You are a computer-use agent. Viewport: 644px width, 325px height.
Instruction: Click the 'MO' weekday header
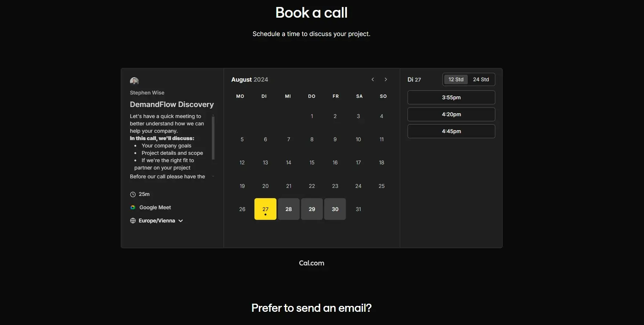click(x=240, y=96)
